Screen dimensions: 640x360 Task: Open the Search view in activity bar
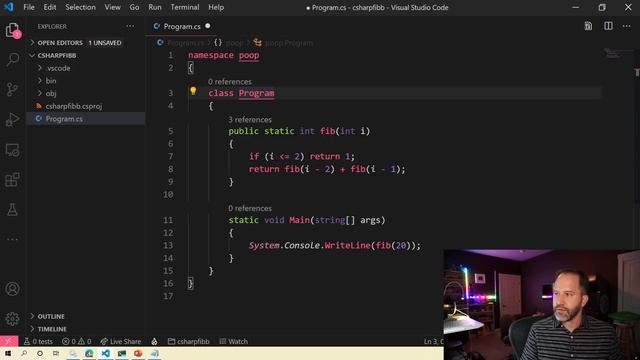coord(13,60)
